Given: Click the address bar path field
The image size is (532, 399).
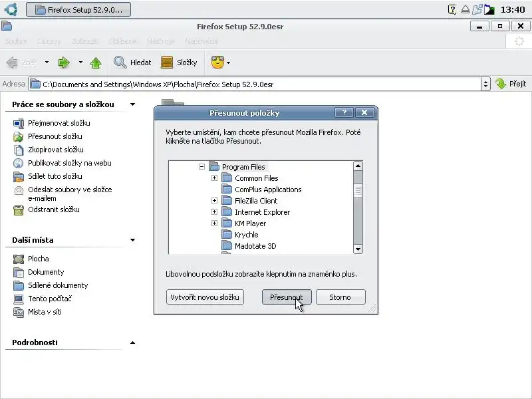Looking at the screenshot, I should click(255, 84).
